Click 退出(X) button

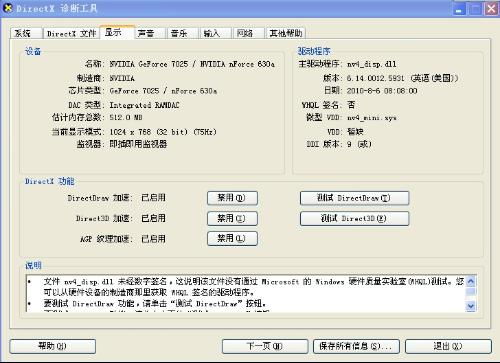click(448, 346)
